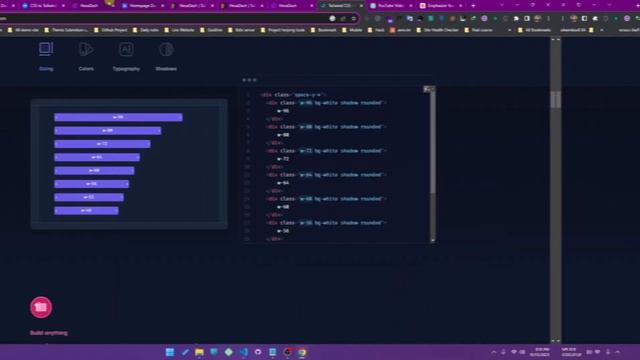The height and width of the screenshot is (360, 640).
Task: Click the w-80 preview bar
Action: (108, 131)
